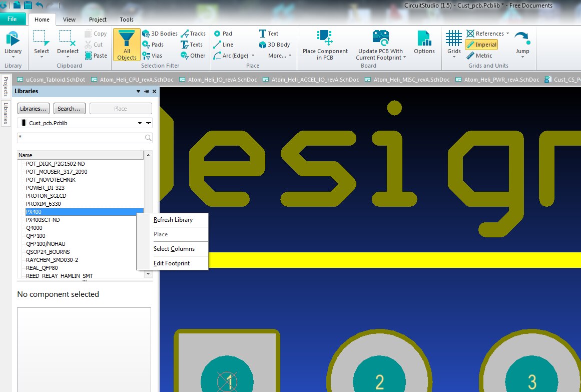
Task: Select QFP100 in the footprint list
Action: [x=36, y=236]
